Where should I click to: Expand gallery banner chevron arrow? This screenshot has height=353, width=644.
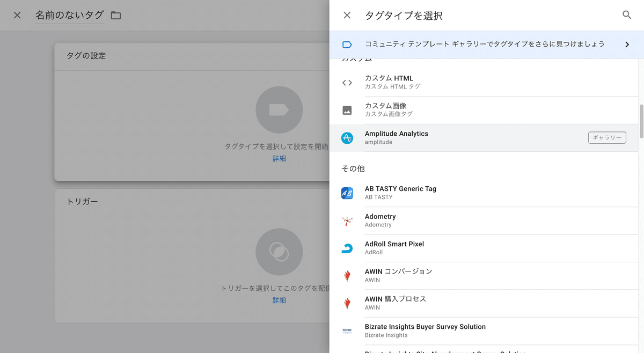click(627, 45)
